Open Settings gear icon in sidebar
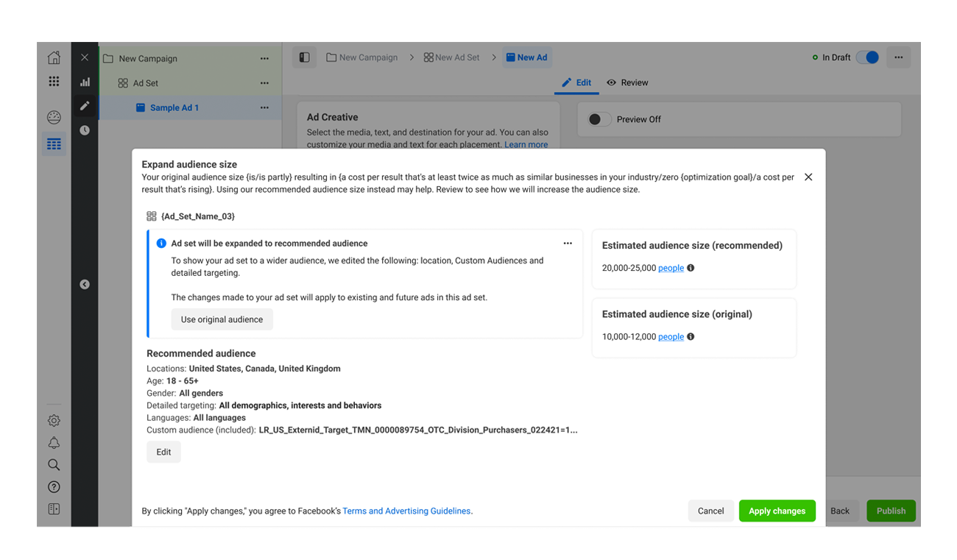The height and width of the screenshot is (560, 957). coord(54,421)
